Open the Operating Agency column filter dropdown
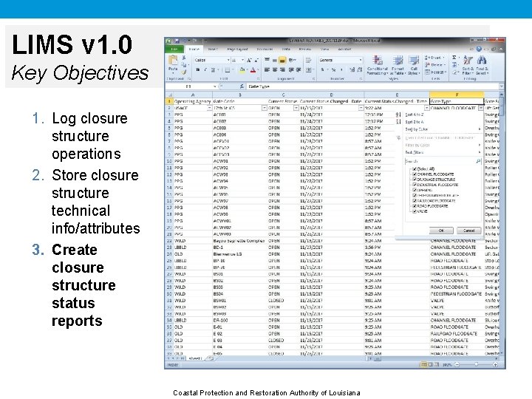Viewport: 532px width, 399px height. [209, 108]
